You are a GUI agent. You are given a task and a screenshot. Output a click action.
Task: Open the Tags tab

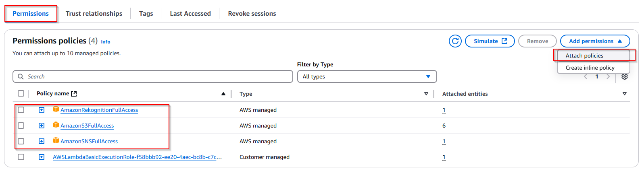146,13
